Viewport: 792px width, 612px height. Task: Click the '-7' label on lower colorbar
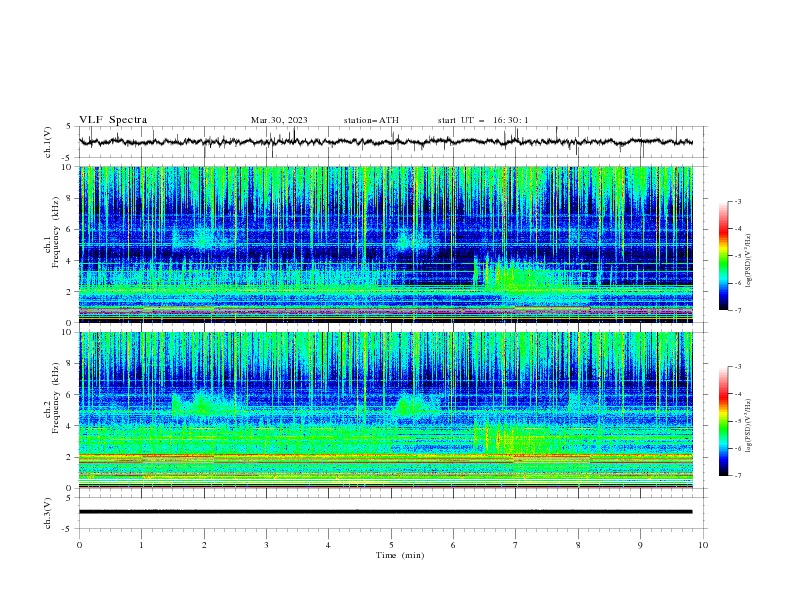[x=737, y=476]
